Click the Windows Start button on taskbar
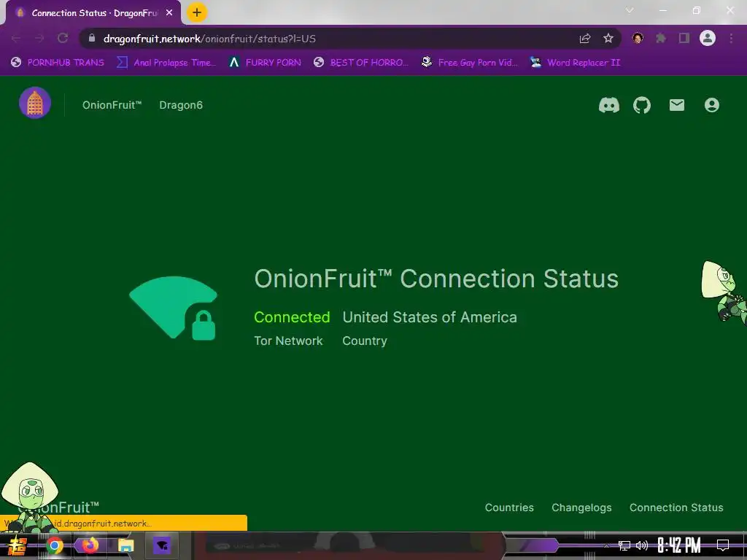This screenshot has width=747, height=560. [x=18, y=545]
